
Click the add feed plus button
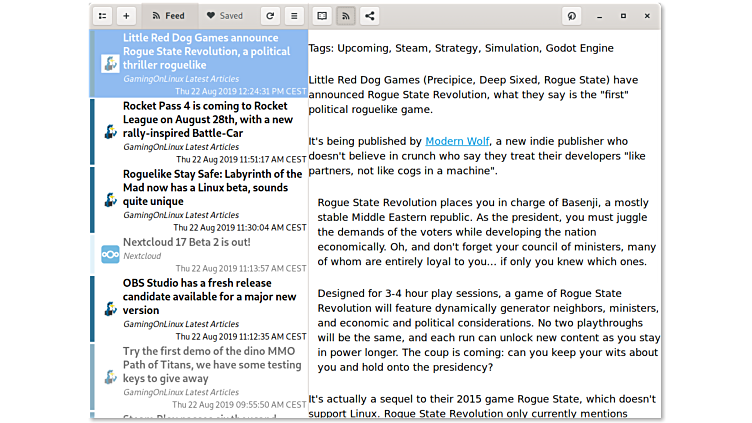click(x=126, y=16)
